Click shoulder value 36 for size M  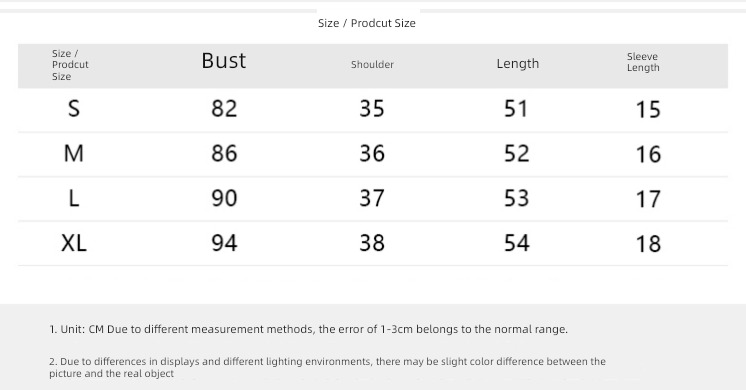pos(372,153)
